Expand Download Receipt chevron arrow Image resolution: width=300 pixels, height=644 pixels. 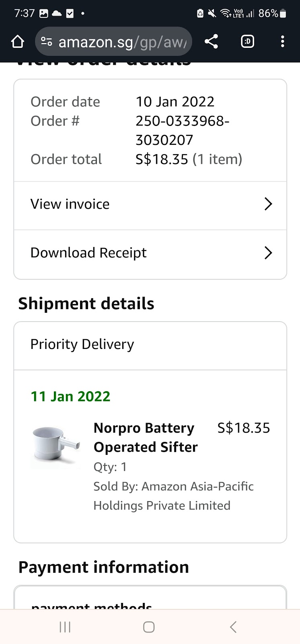pyautogui.click(x=268, y=253)
